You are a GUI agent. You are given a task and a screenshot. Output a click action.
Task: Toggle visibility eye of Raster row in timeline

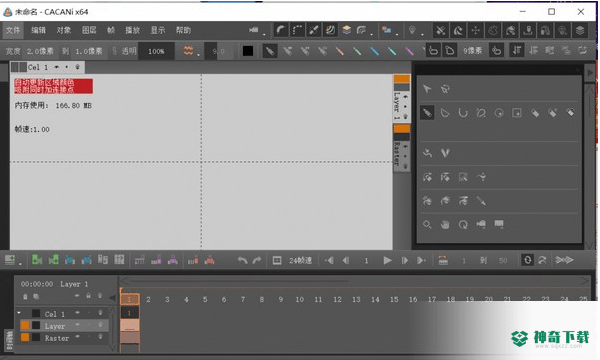77,337
